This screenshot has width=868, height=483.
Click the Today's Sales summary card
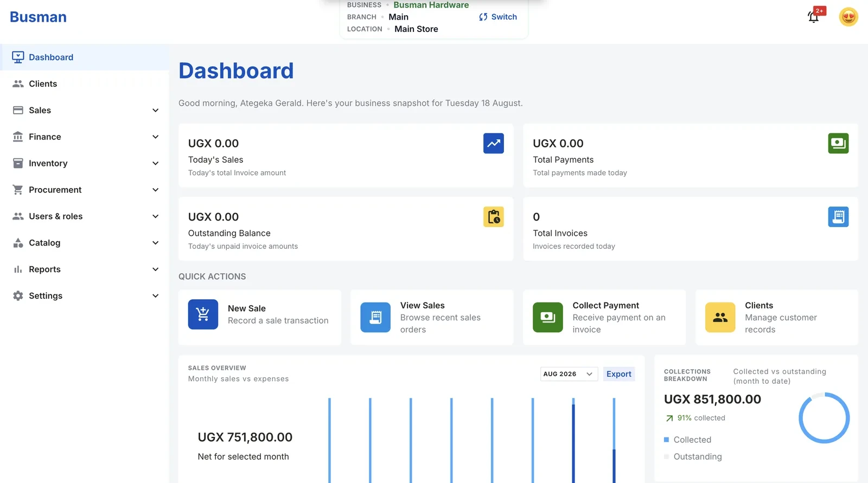(346, 156)
